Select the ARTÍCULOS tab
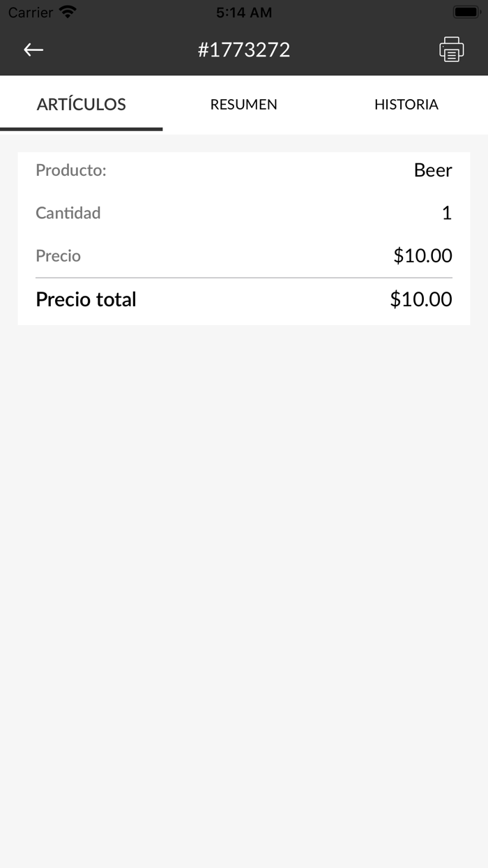 pyautogui.click(x=81, y=104)
